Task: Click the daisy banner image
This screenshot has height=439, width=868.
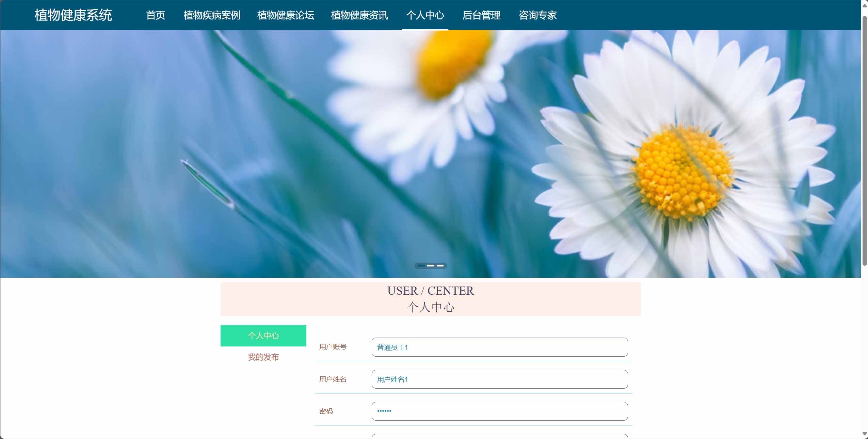Action: pos(431,154)
